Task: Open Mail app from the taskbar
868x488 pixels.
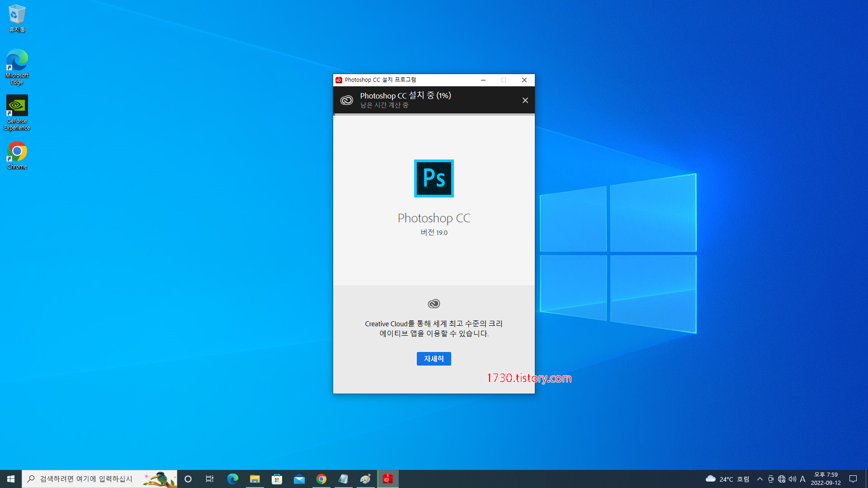Action: tap(299, 479)
